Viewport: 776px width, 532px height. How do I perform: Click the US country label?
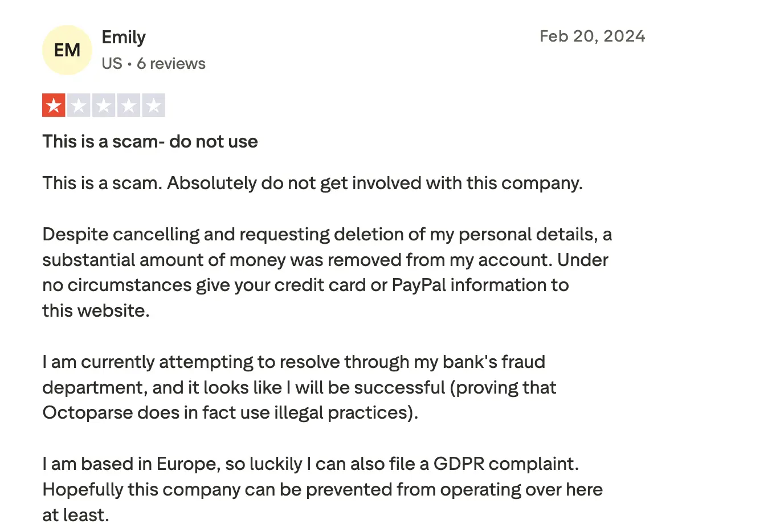(x=112, y=64)
